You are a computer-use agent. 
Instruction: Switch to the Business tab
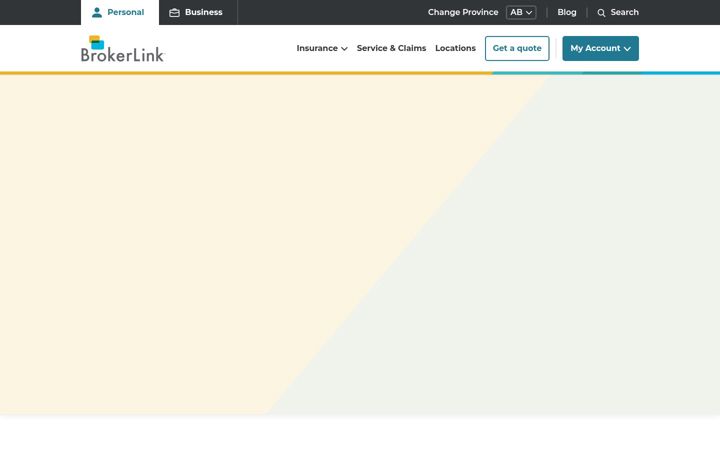point(198,12)
